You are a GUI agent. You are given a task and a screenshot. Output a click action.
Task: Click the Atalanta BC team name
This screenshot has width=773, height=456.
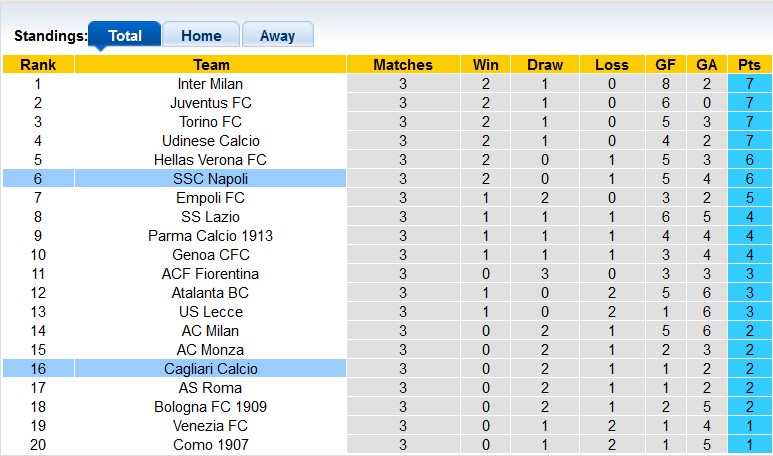click(210, 293)
